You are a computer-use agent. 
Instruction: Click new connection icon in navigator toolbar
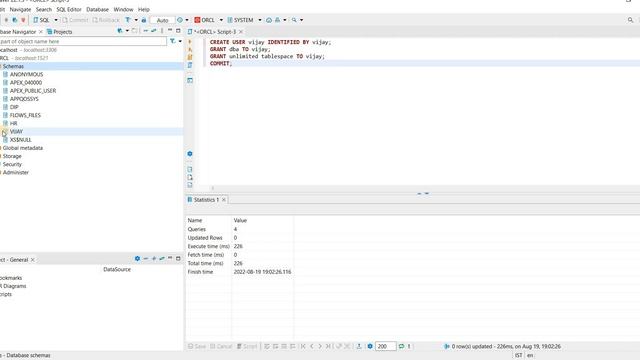pos(120,31)
